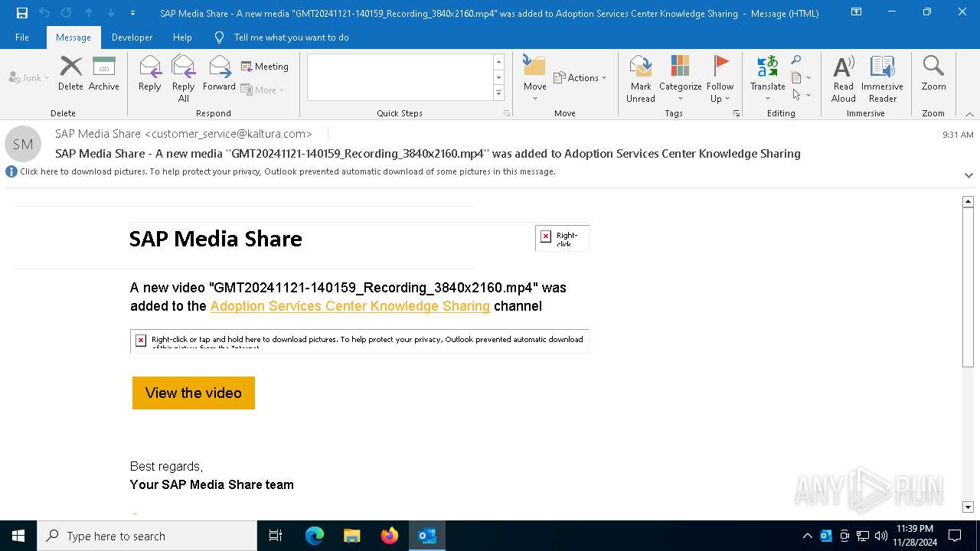Open the Categorize color menu
980x551 pixels.
(x=680, y=78)
